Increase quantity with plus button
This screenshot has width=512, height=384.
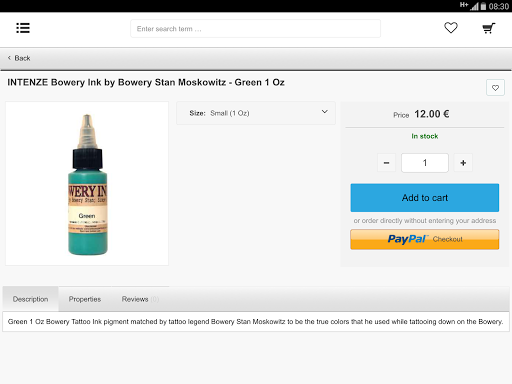tap(463, 163)
